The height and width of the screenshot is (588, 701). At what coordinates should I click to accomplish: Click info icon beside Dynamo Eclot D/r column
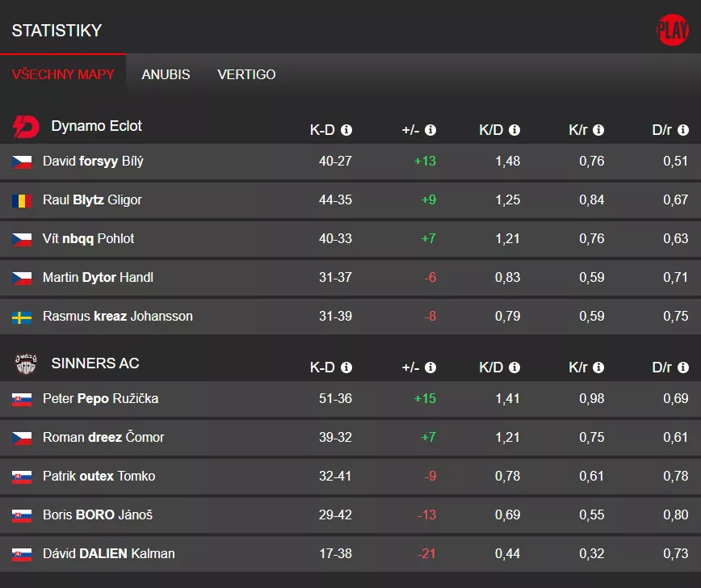click(683, 130)
